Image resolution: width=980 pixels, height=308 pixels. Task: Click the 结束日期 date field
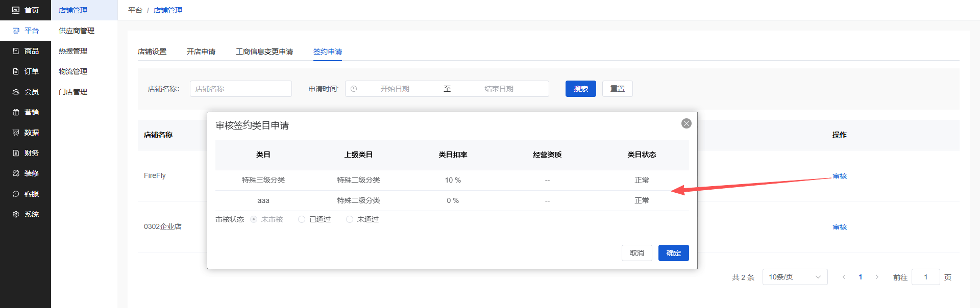(x=499, y=89)
